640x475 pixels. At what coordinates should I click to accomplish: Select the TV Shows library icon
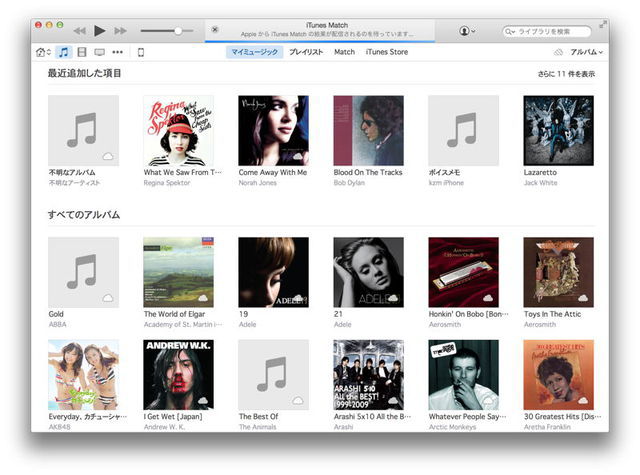tap(99, 52)
